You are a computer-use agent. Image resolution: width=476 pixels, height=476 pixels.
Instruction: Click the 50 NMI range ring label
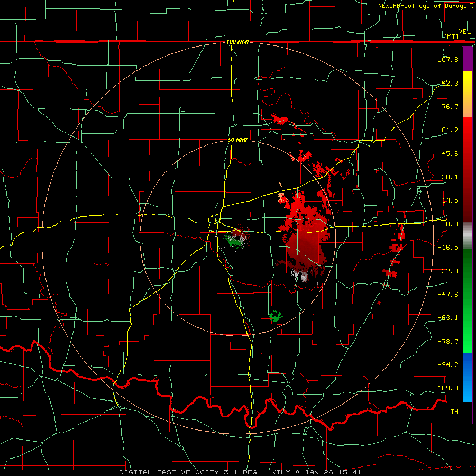pos(237,140)
